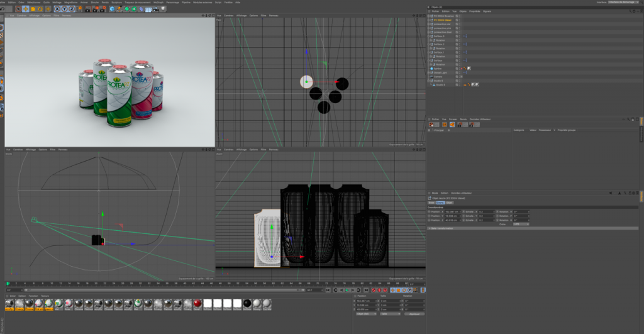The height and width of the screenshot is (334, 644).
Task: Open the floor environment object icon
Action: pyautogui.click(x=148, y=9)
